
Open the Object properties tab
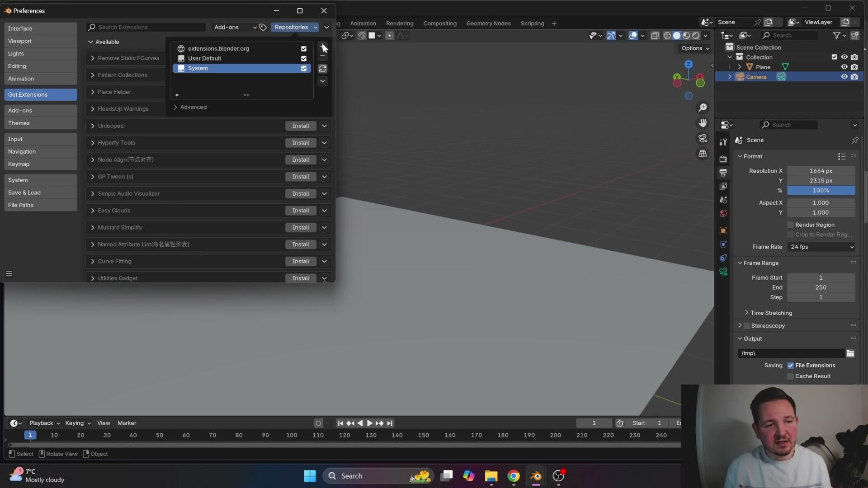[723, 230]
